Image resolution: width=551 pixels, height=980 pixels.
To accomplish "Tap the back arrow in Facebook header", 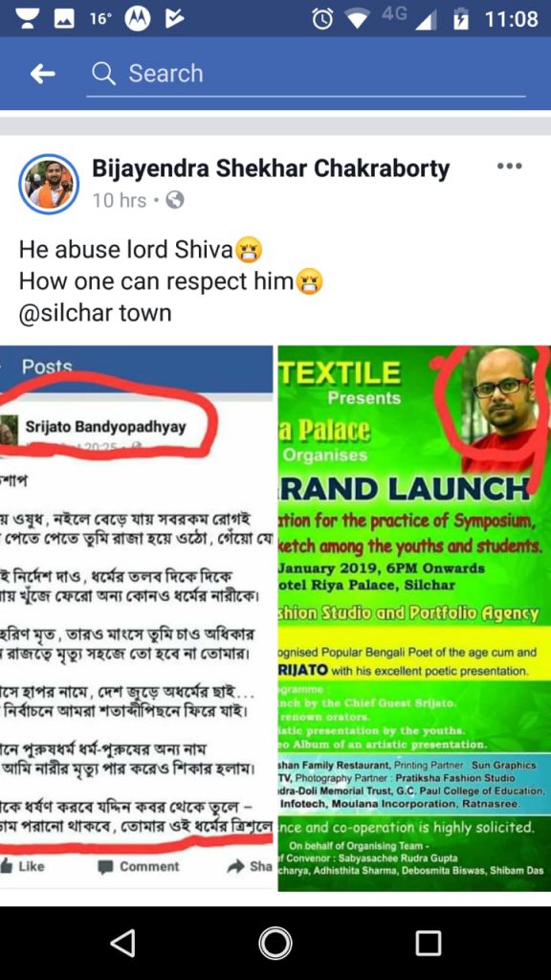I will (42, 74).
